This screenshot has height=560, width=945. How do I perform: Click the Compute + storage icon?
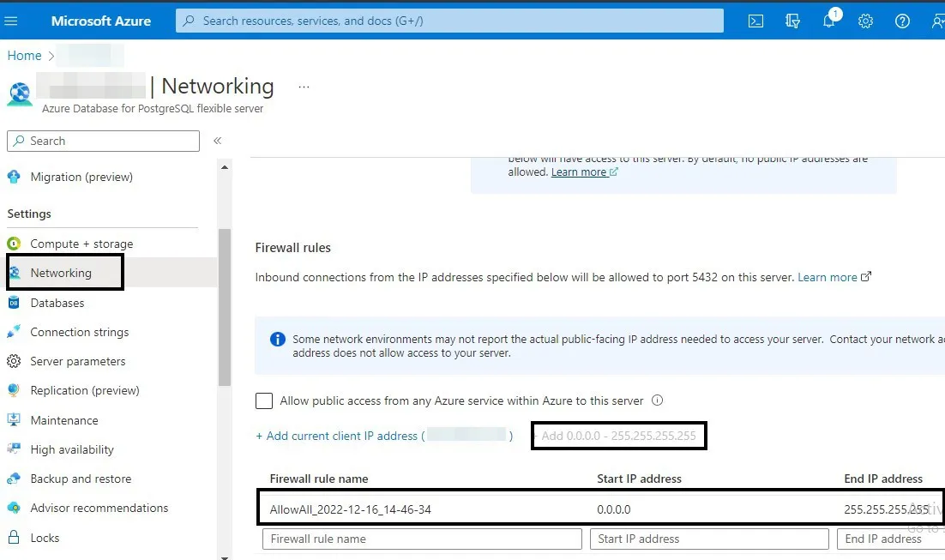point(14,244)
